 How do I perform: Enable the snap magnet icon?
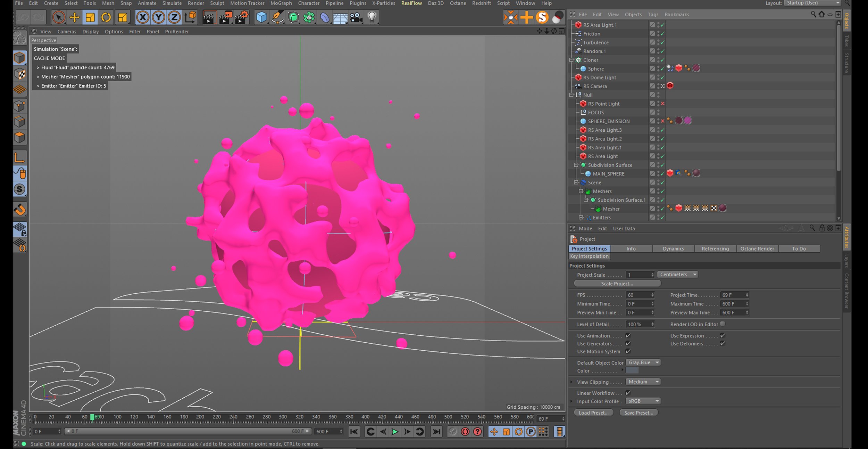pyautogui.click(x=20, y=210)
